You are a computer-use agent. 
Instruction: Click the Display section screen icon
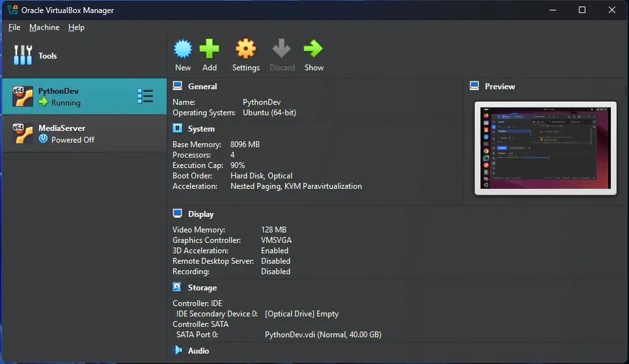177,214
